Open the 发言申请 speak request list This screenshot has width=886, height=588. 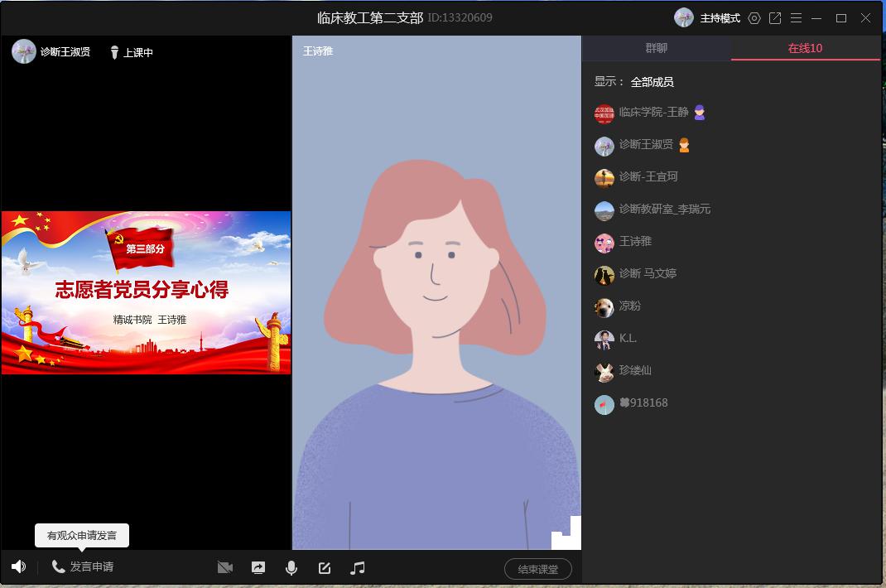tap(83, 567)
